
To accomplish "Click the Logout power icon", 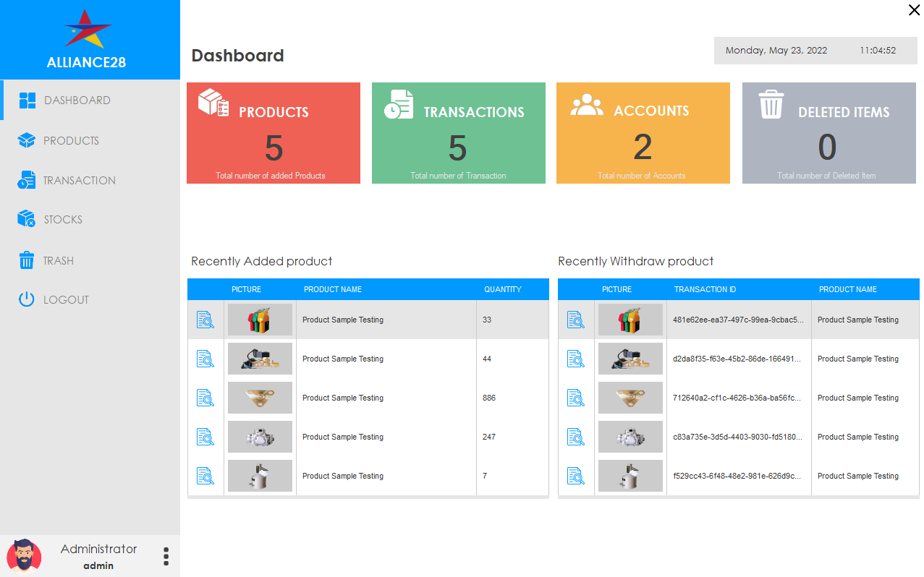I will pos(27,299).
